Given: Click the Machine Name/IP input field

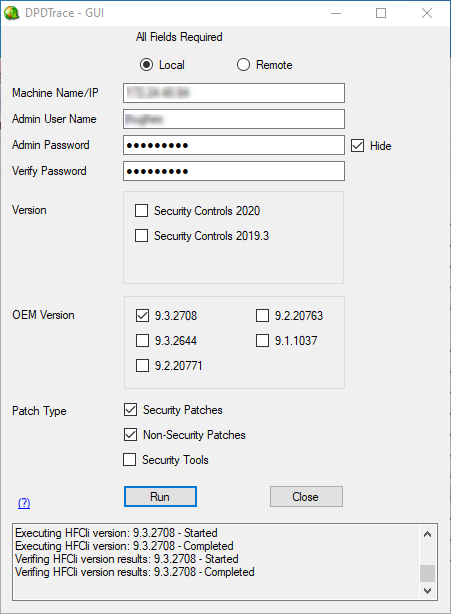Looking at the screenshot, I should 234,93.
